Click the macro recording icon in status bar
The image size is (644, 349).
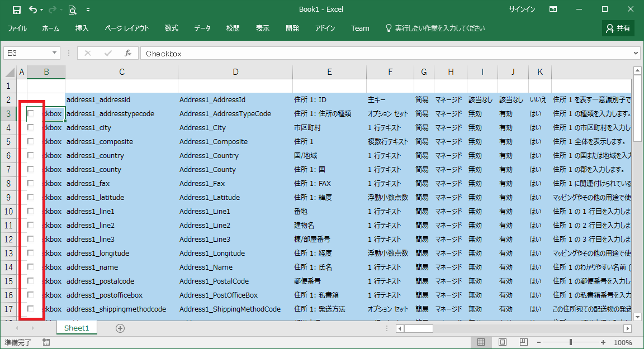pyautogui.click(x=46, y=342)
